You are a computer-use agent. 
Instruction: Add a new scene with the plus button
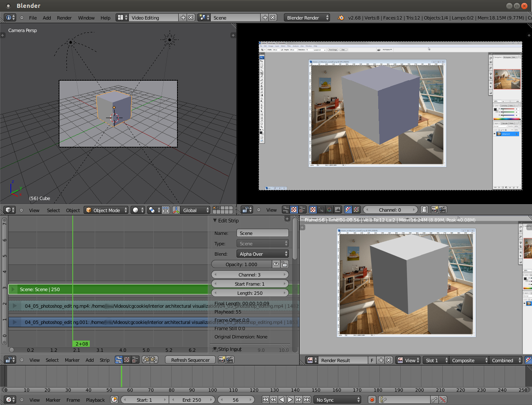(x=265, y=17)
